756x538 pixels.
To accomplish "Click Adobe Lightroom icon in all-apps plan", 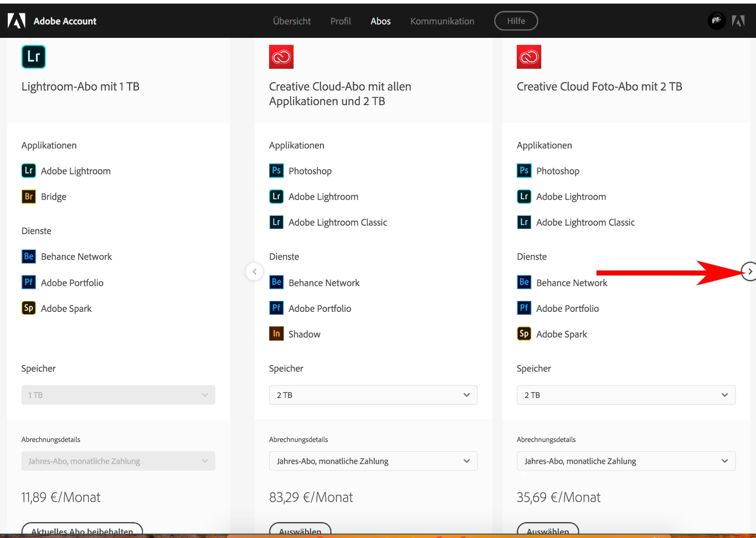I will (x=277, y=196).
